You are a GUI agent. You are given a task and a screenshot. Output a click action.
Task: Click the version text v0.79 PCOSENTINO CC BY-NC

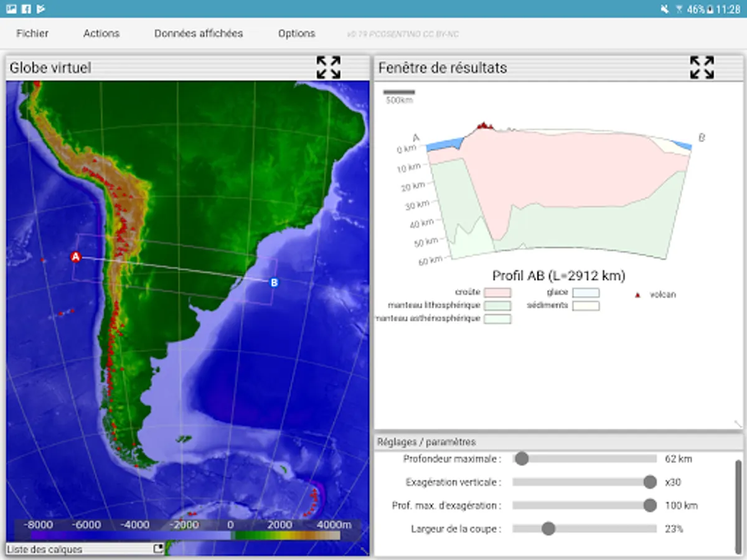click(403, 34)
